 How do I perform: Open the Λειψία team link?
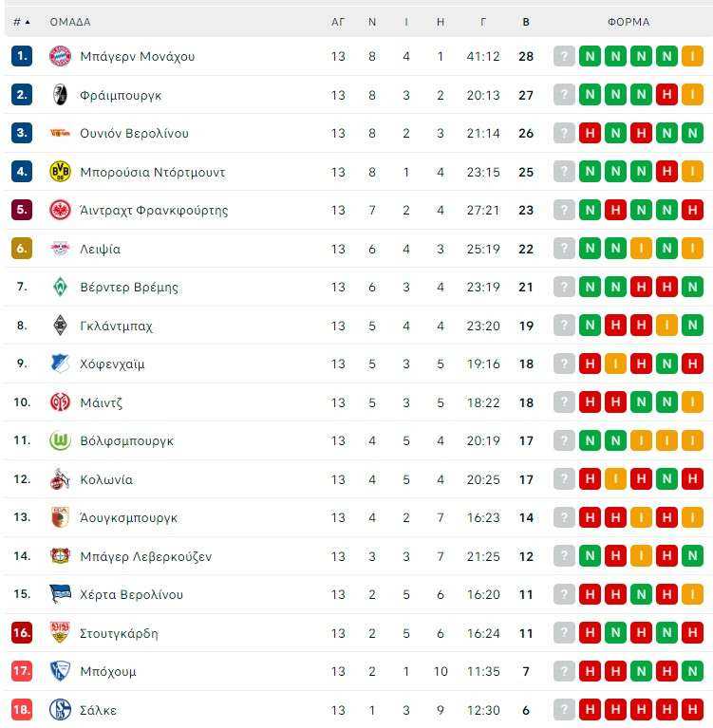pyautogui.click(x=100, y=250)
